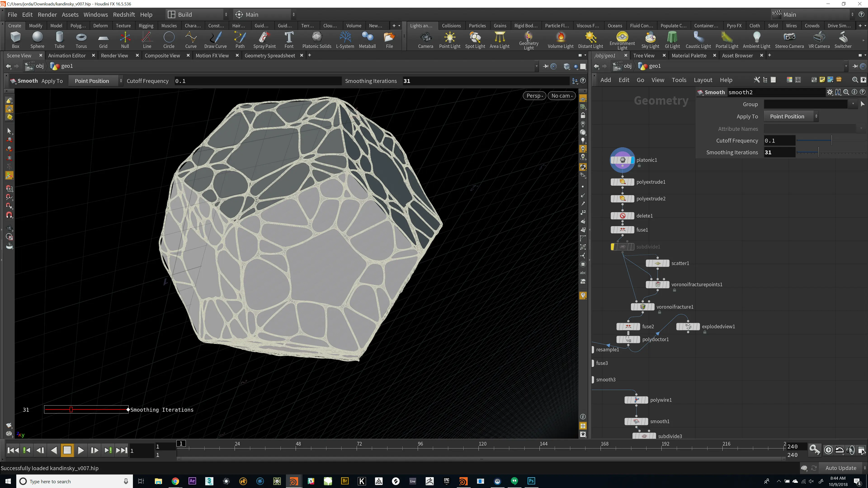Select the Tube shelf tool
The image size is (868, 488).
pyautogui.click(x=59, y=40)
